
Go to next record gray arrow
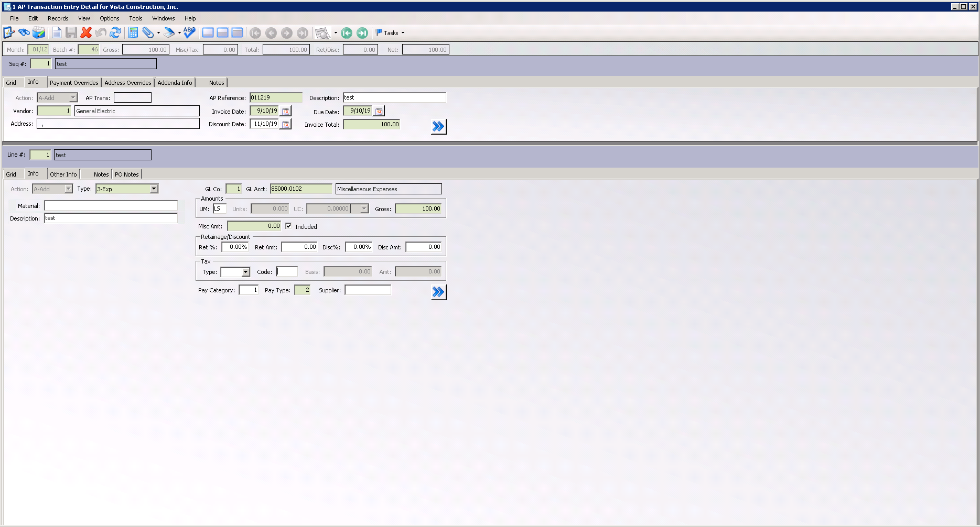tap(287, 33)
